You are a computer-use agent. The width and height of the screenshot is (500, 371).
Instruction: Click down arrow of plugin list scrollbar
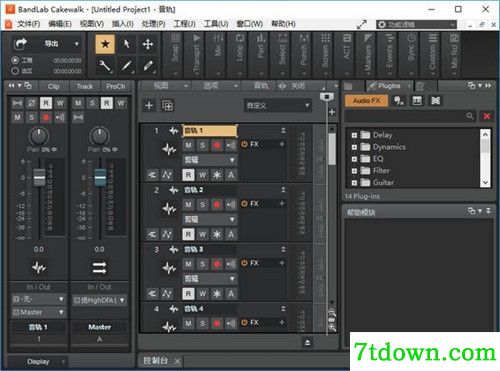click(485, 182)
